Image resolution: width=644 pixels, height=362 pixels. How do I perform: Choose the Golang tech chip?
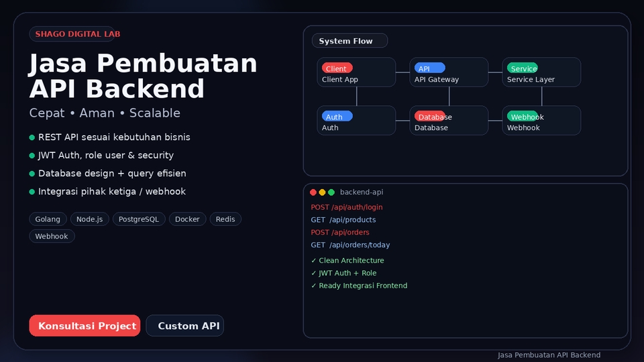48,219
